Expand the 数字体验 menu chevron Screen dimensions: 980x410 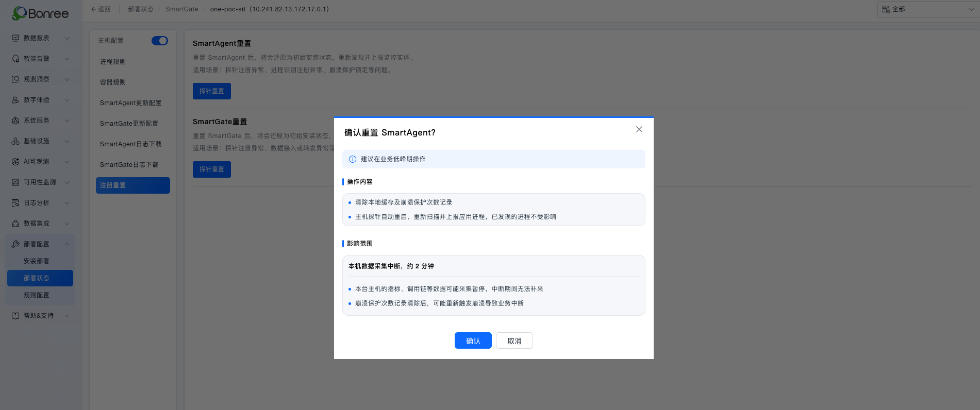[x=67, y=100]
